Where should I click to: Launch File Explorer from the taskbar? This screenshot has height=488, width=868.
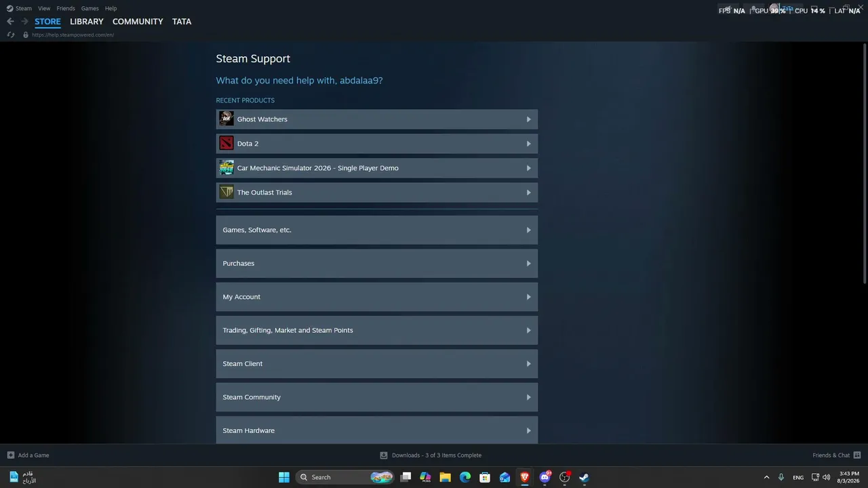coord(446,477)
